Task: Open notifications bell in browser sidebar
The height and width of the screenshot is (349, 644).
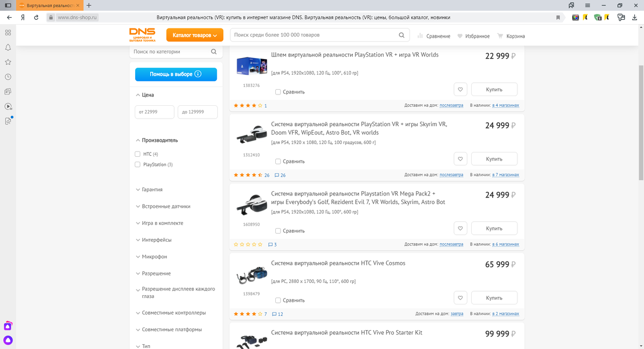Action: (x=8, y=47)
